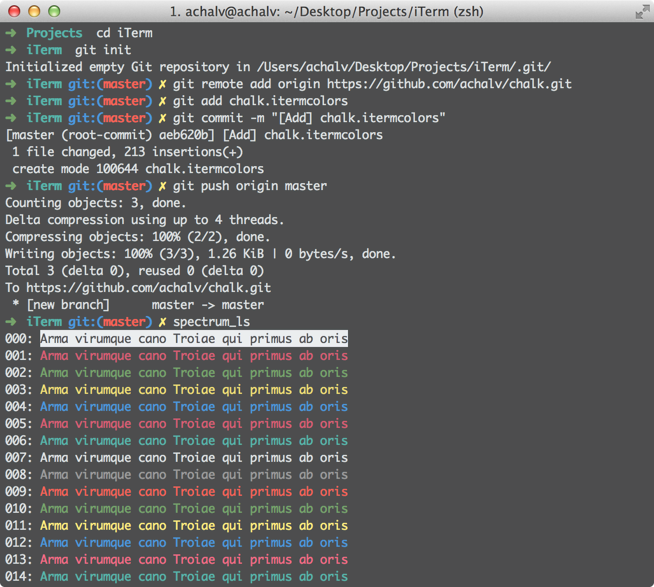The image size is (654, 587).
Task: Click 'Total 3 (delta 0), reused 0' line
Action: pyautogui.click(x=134, y=271)
